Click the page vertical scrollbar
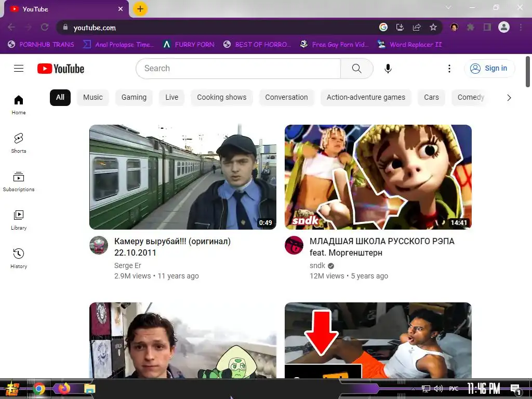The width and height of the screenshot is (532, 399). pos(528,72)
